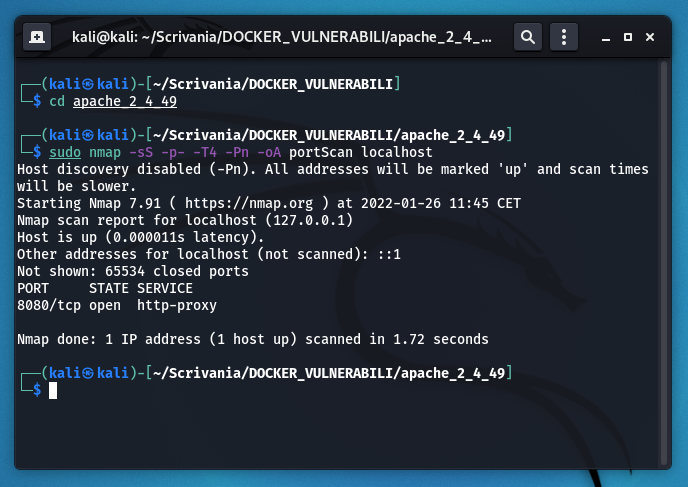Click the Nmap done summary line
This screenshot has height=487, width=688.
coord(253,340)
